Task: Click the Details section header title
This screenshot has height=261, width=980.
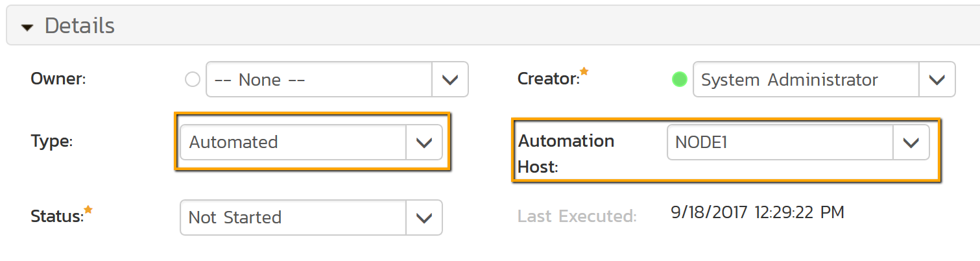Action: click(79, 26)
